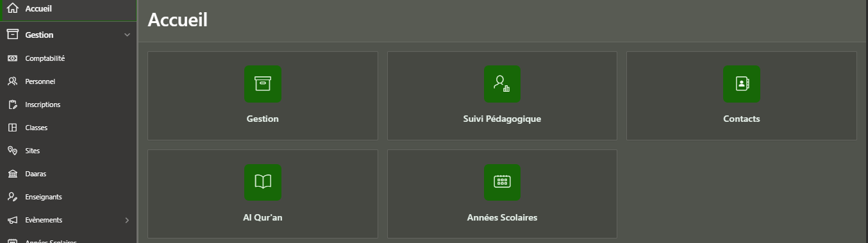Image resolution: width=868 pixels, height=243 pixels.
Task: Click the Evènements megaphone icon
Action: (x=12, y=220)
